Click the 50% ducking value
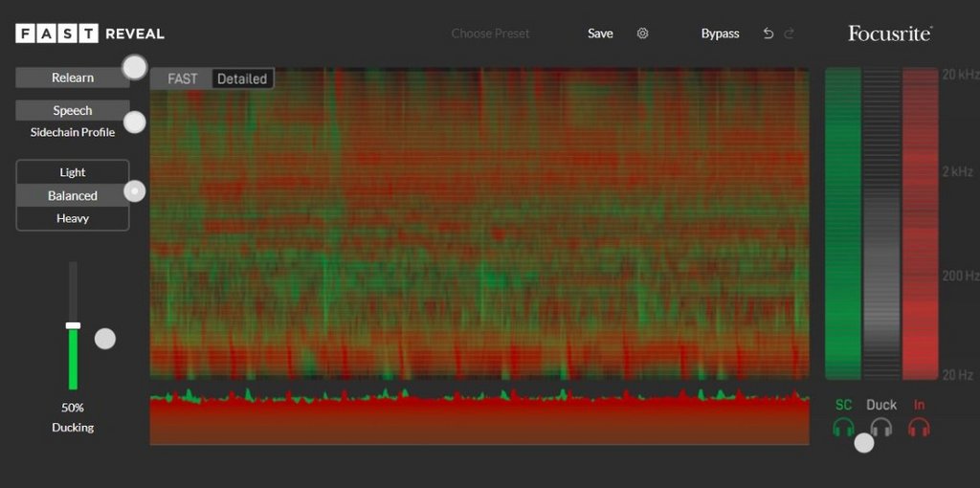The height and width of the screenshot is (488, 980). point(73,408)
